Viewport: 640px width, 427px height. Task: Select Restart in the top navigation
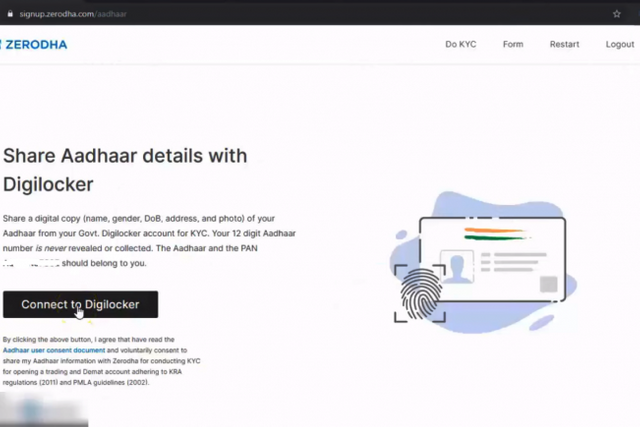click(564, 44)
